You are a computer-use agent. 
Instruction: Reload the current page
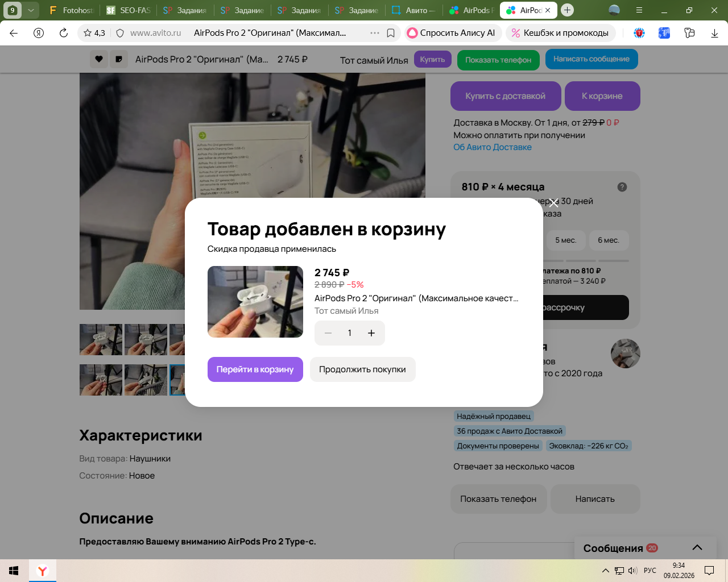[64, 33]
